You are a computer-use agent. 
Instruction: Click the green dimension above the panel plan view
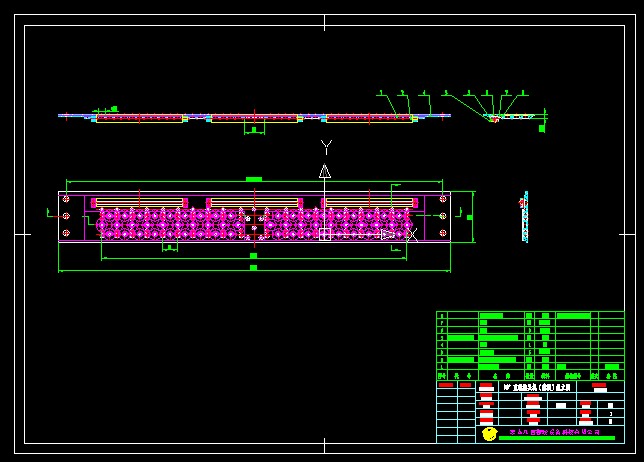tap(254, 179)
